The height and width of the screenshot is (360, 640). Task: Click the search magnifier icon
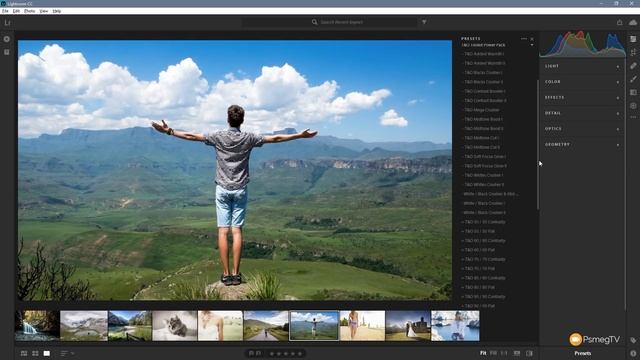[314, 22]
